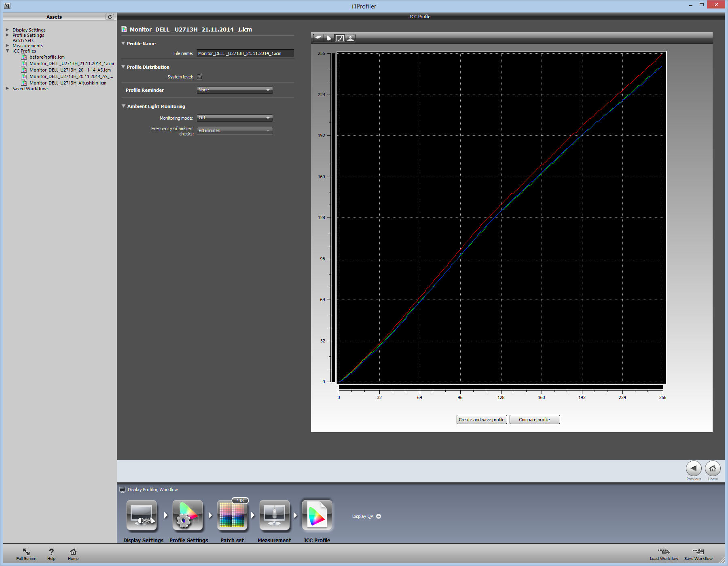The image size is (728, 566).
Task: Open the 3D gamut view tab
Action: pos(319,38)
